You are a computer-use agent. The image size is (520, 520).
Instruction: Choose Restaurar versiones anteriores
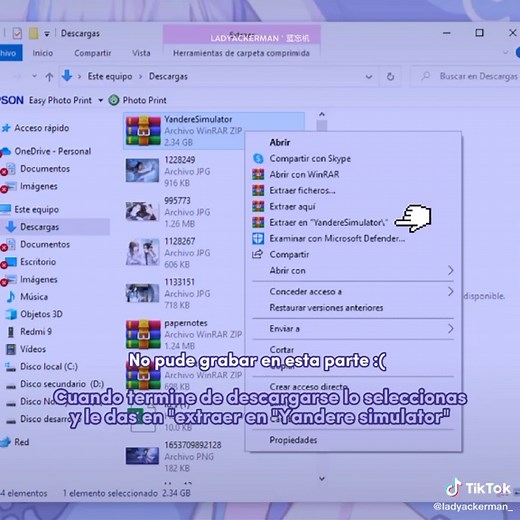[326, 308]
